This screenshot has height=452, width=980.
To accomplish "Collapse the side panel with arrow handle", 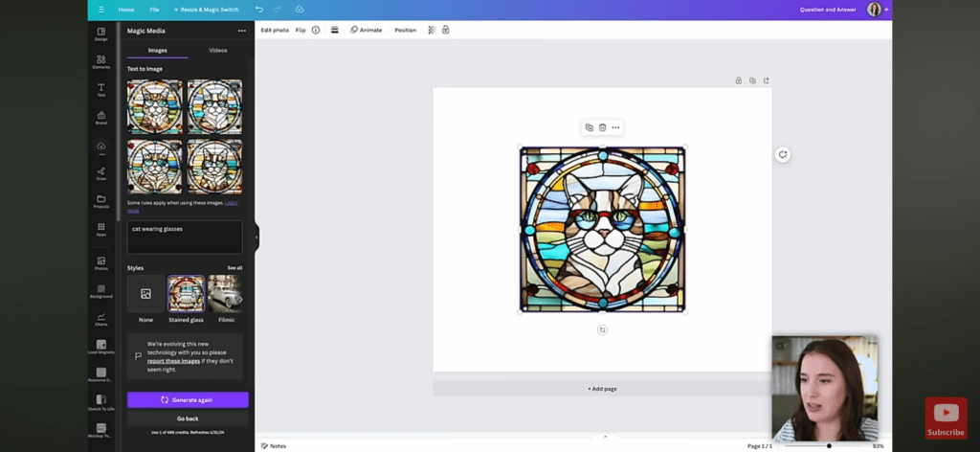I will click(x=256, y=237).
